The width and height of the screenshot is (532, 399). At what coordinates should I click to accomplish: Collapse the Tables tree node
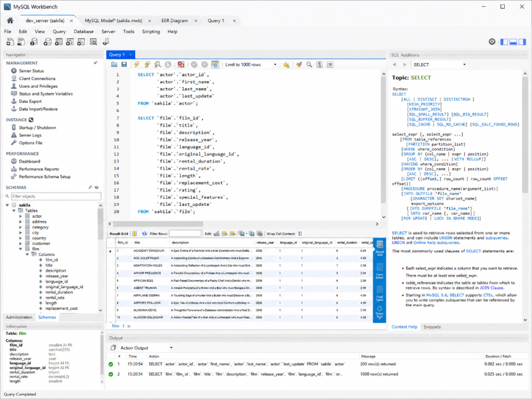click(14, 210)
